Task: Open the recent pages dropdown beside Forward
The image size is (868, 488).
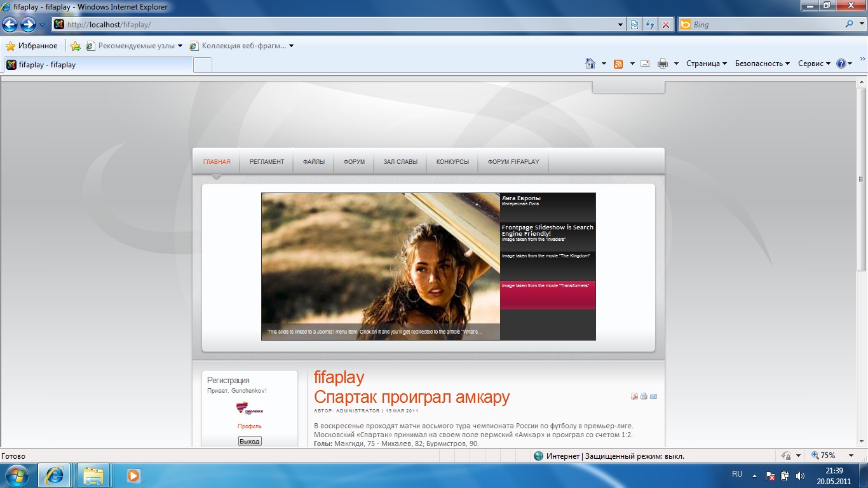Action: click(43, 25)
